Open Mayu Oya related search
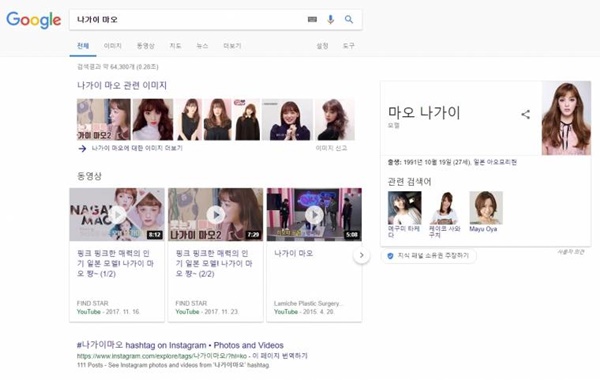600x380 pixels. click(486, 212)
